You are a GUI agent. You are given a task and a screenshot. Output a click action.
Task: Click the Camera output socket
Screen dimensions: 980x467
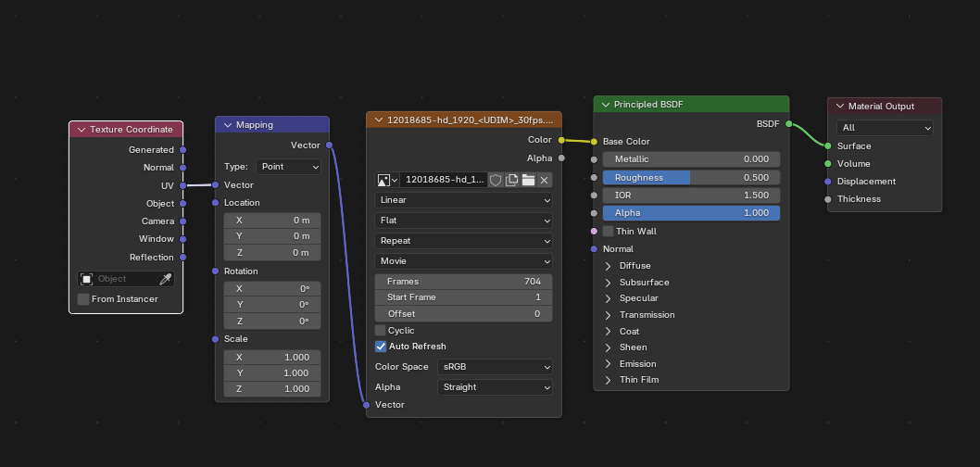182,221
